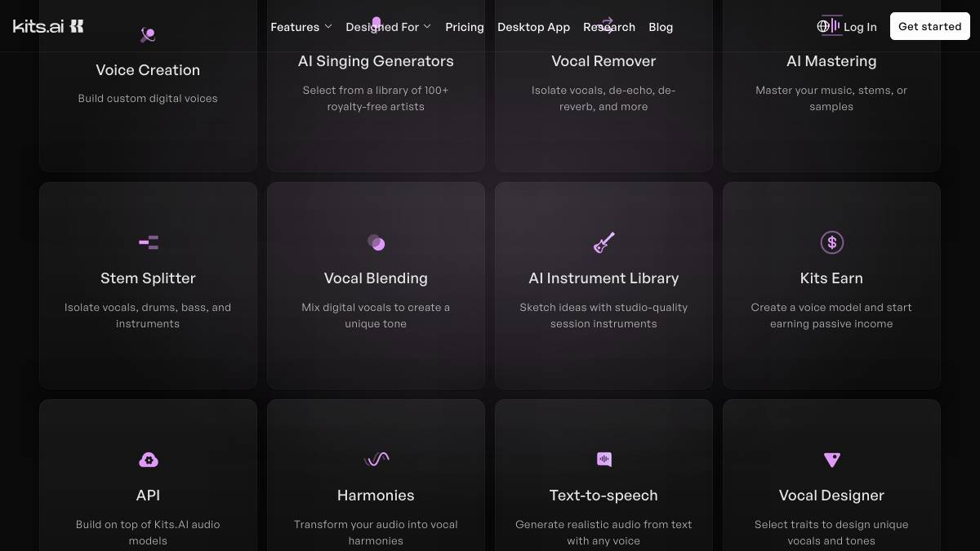Screen dimensions: 980x551
Task: Open the Pricing page
Action: (465, 27)
